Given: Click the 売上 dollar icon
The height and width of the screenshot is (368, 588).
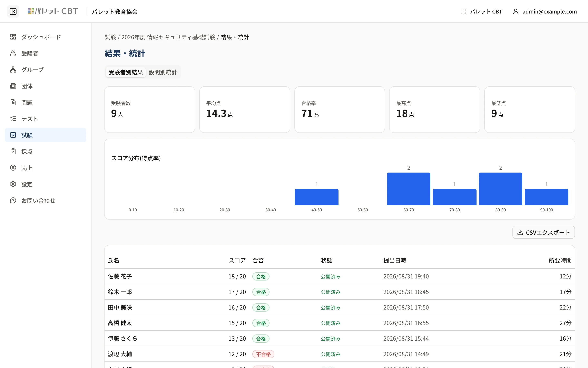Looking at the screenshot, I should pos(13,168).
